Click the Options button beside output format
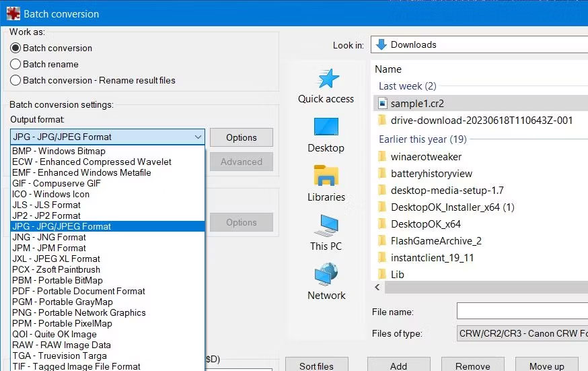The image size is (588, 371). tap(241, 137)
